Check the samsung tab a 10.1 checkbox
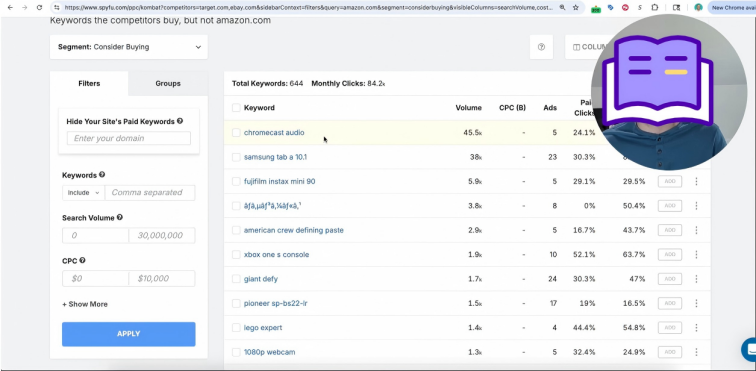Image resolution: width=756 pixels, height=371 pixels. click(x=236, y=157)
